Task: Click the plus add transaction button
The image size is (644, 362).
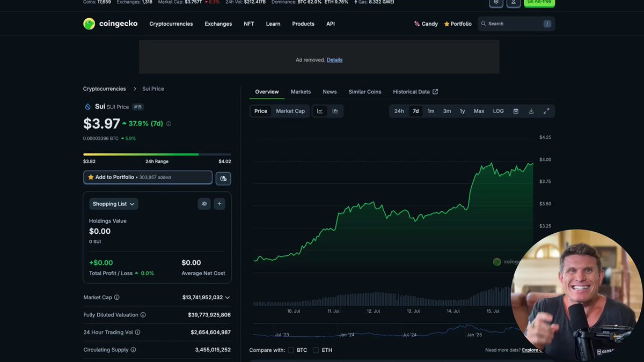Action: click(x=219, y=204)
